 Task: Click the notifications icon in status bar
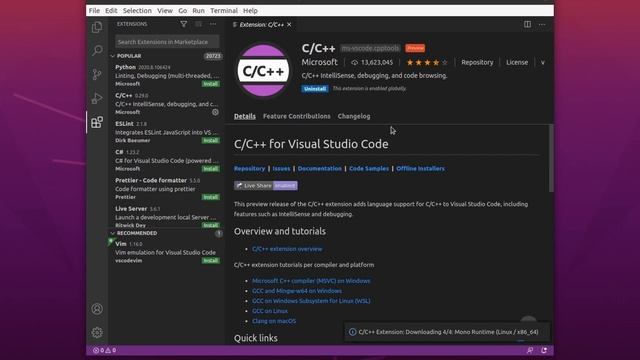pos(544,350)
